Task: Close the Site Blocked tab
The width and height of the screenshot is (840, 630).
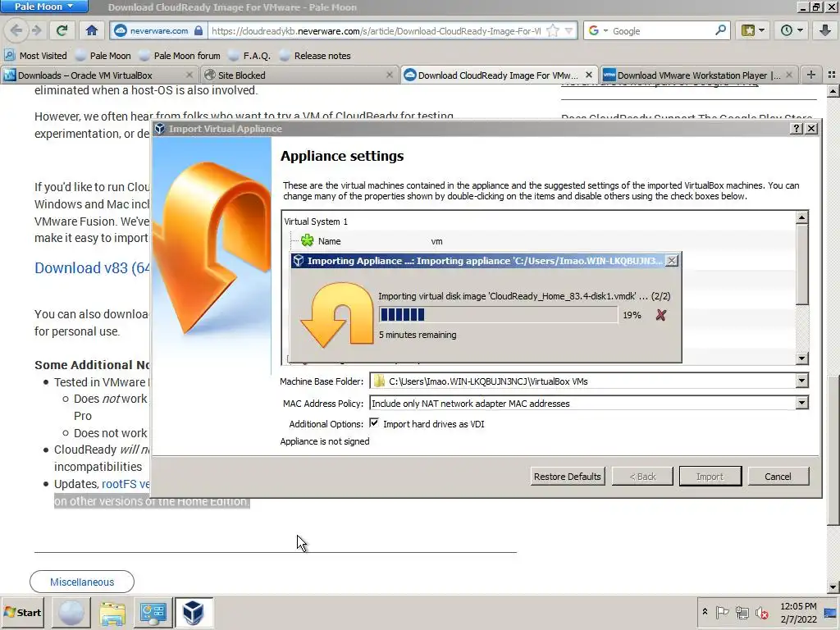Action: pos(390,75)
